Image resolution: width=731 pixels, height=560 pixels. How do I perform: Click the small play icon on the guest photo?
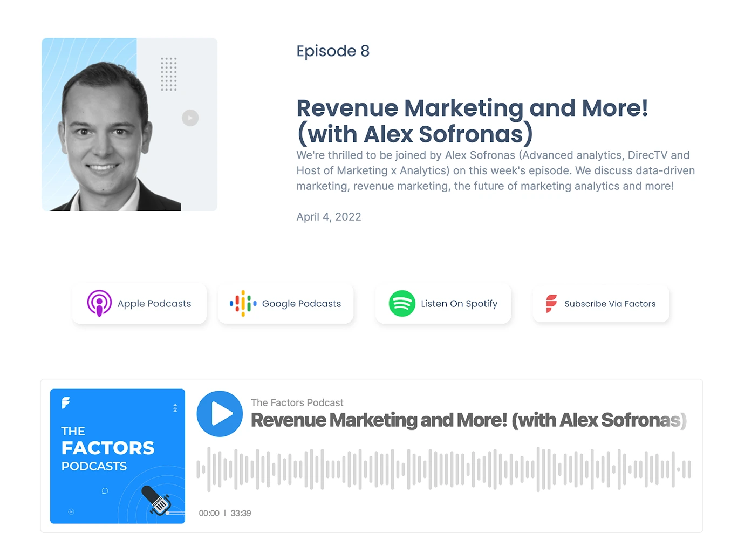click(x=190, y=118)
